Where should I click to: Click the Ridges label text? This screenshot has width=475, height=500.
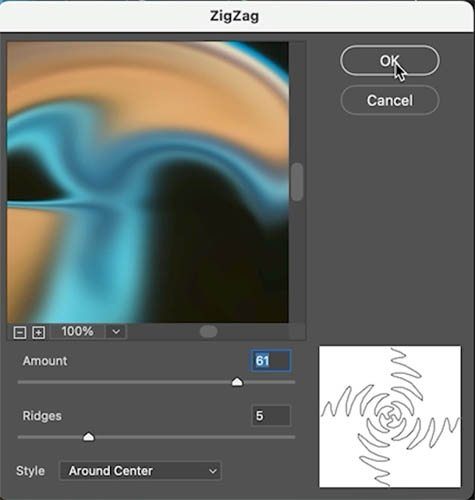pos(42,416)
